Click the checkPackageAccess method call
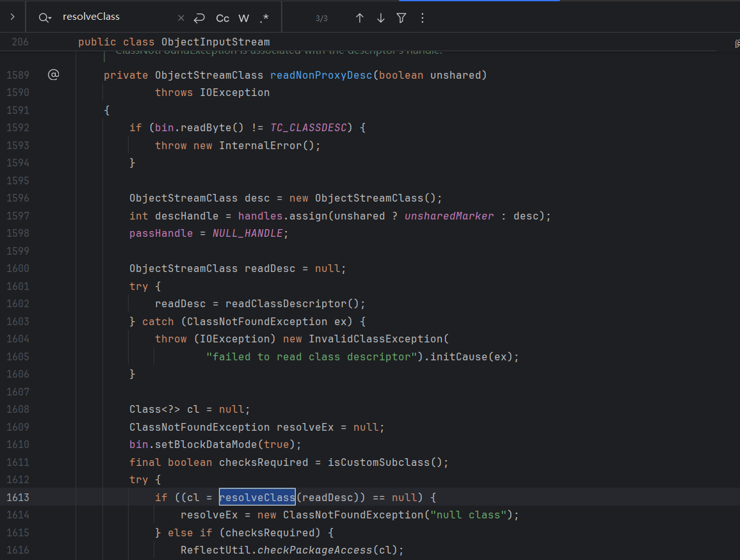Image resolution: width=740 pixels, height=560 pixels. point(314,550)
